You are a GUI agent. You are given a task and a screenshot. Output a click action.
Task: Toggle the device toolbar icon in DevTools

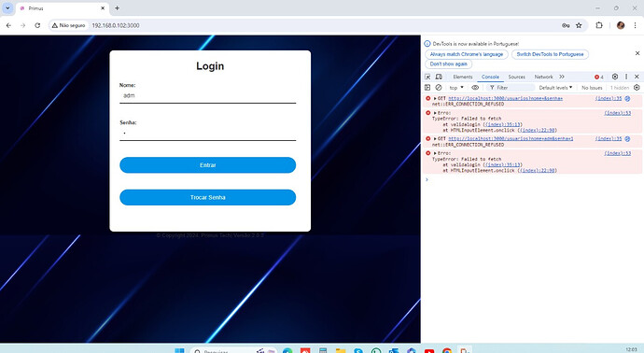pos(439,77)
